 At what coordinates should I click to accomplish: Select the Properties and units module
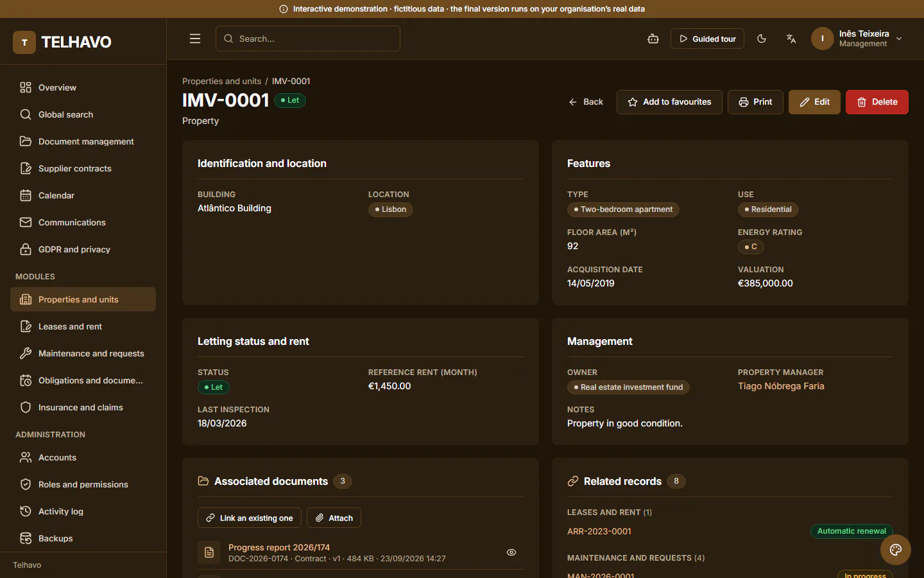(x=83, y=299)
